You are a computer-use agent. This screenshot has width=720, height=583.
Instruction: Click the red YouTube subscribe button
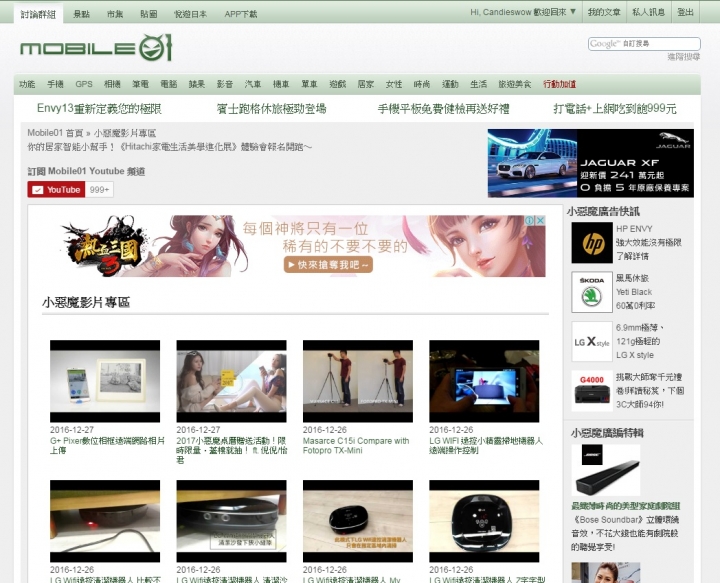[x=56, y=190]
